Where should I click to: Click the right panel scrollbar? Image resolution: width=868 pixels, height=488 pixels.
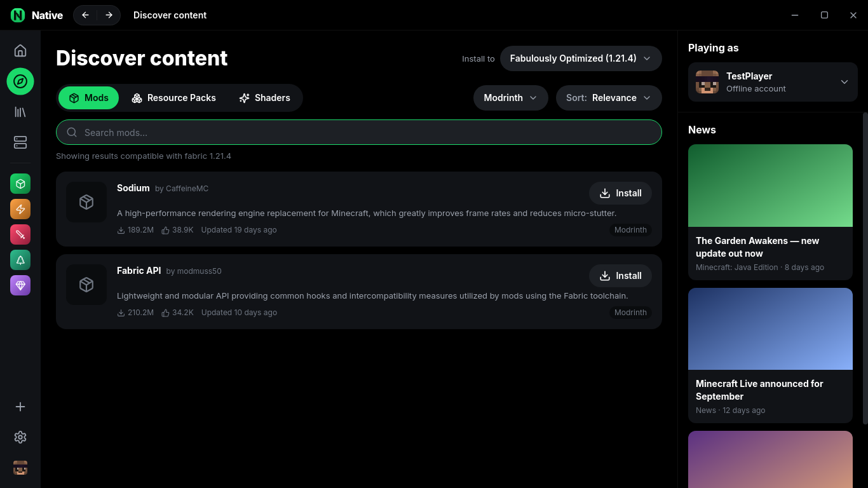[x=865, y=268]
